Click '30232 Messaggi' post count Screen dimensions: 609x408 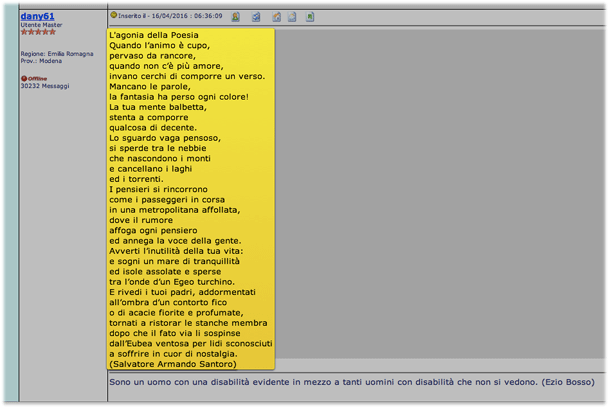tap(45, 86)
